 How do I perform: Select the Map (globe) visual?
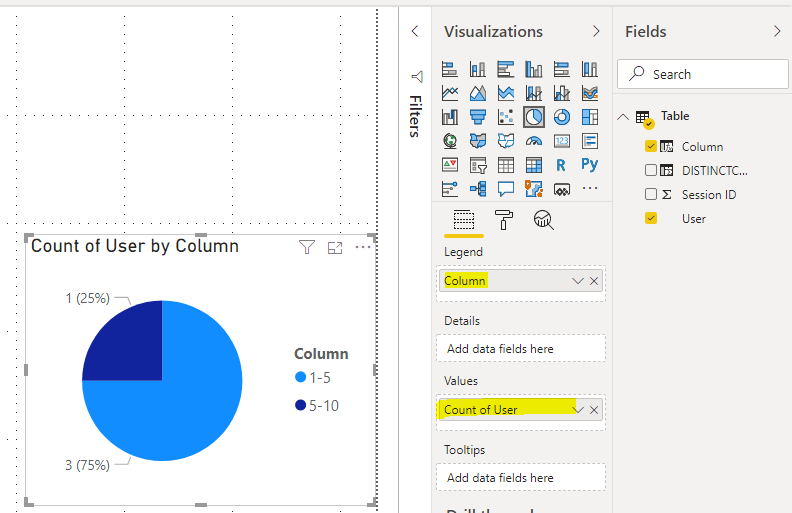[450, 141]
